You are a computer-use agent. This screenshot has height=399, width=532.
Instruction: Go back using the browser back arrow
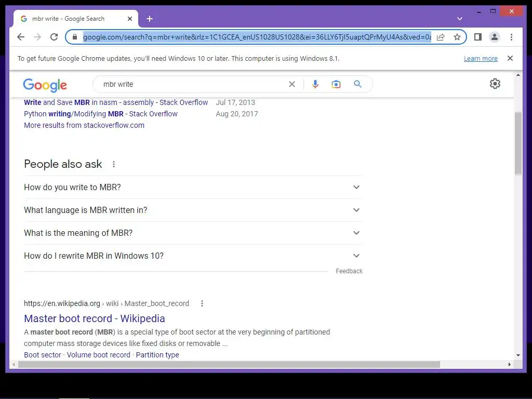pyautogui.click(x=21, y=37)
